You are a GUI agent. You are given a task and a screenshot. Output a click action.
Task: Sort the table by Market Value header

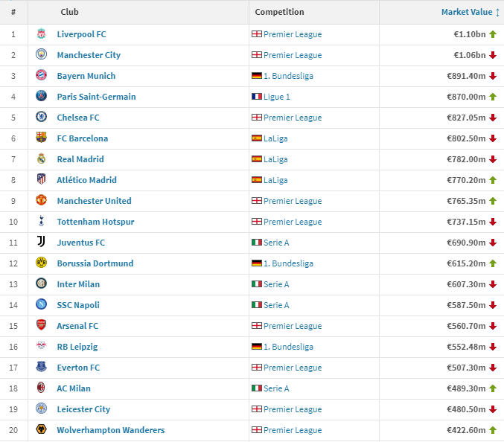466,12
